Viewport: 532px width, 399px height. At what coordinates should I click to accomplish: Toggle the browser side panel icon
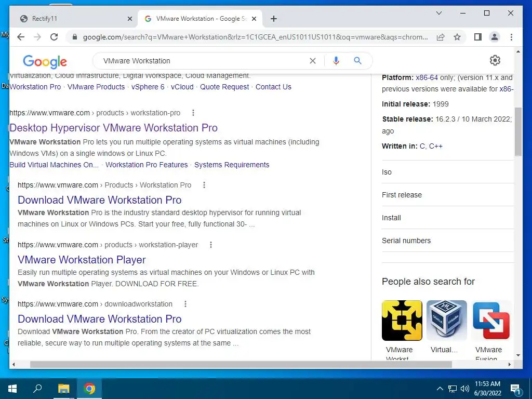point(478,37)
